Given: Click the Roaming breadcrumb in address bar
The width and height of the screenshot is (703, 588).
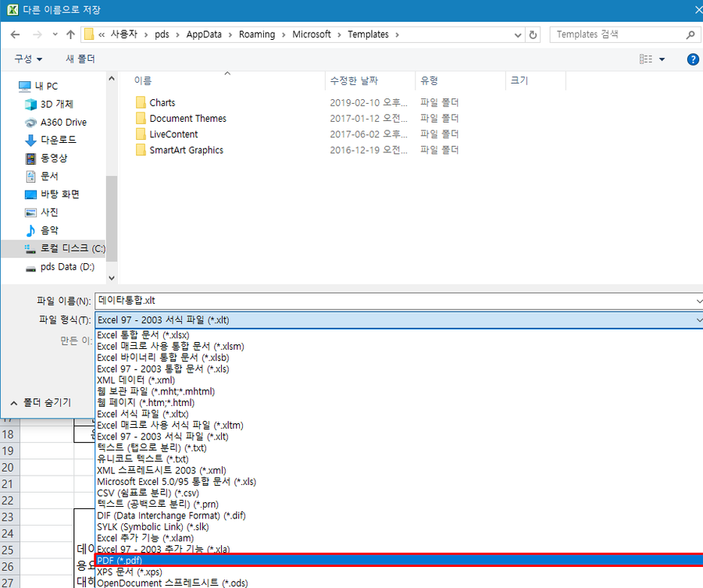Looking at the screenshot, I should (x=257, y=34).
